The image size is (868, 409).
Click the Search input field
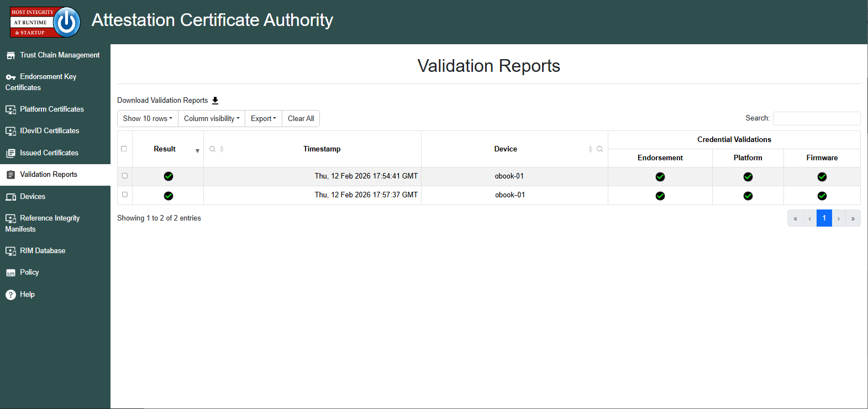point(817,118)
